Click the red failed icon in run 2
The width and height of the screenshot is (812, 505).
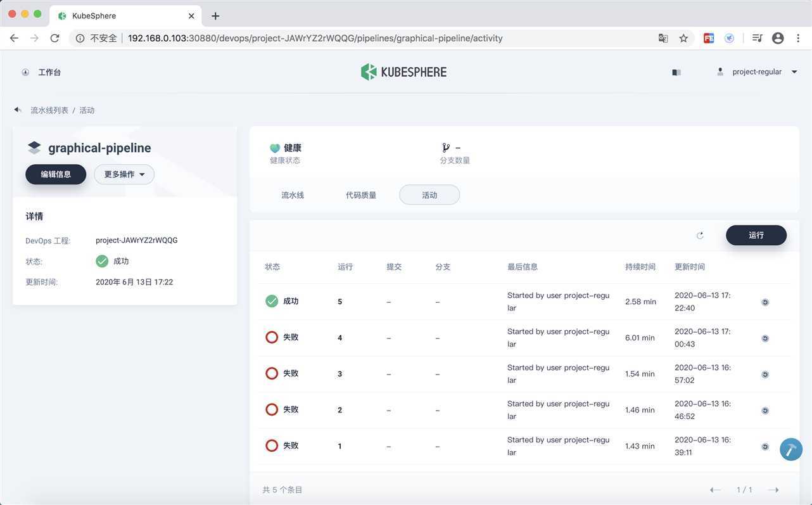coord(272,410)
